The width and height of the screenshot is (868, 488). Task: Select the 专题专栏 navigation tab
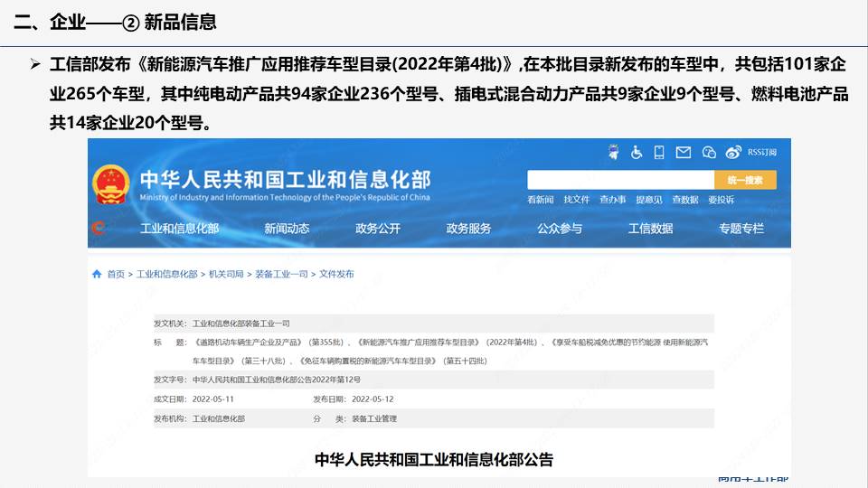click(x=741, y=228)
